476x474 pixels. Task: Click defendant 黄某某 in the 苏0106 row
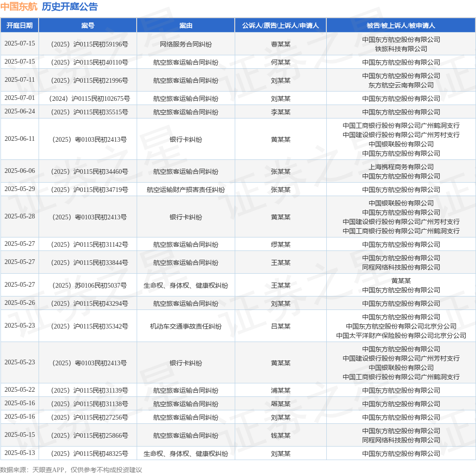[401, 280]
